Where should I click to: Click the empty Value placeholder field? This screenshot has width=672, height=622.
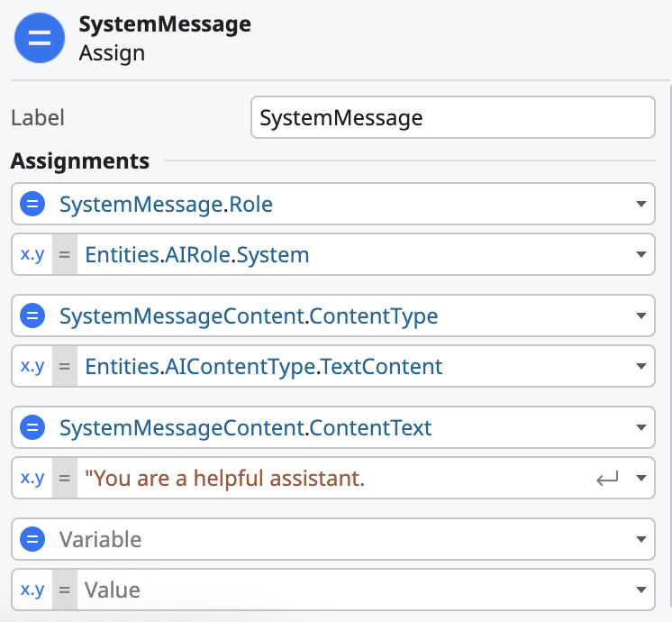pyautogui.click(x=333, y=590)
